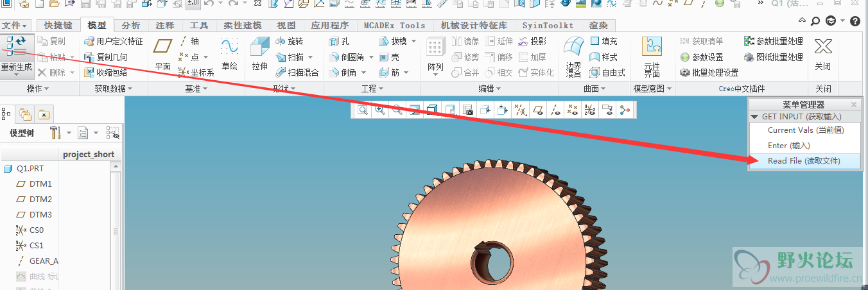
Task: Click the 收缩包络 (Shrinkwrap) button
Action: [x=106, y=72]
